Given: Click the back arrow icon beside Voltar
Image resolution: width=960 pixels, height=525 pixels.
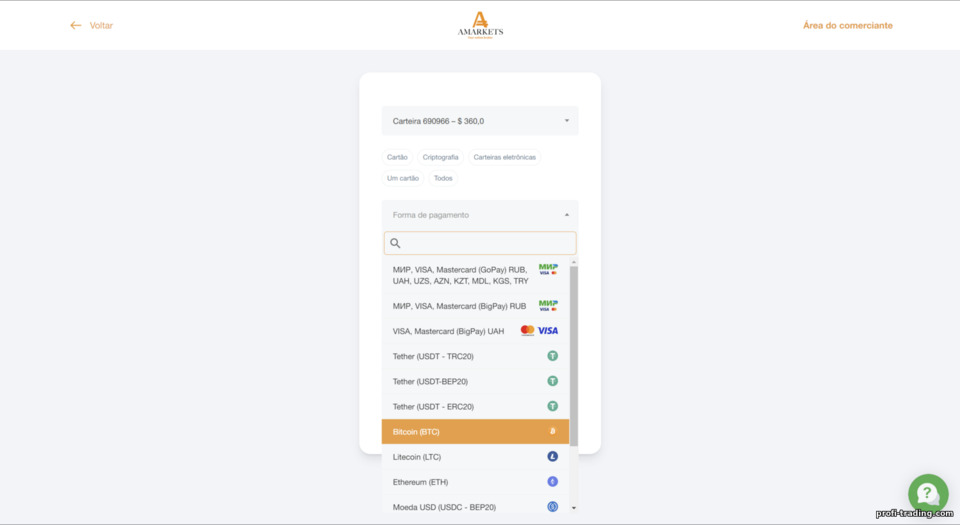Looking at the screenshot, I should pyautogui.click(x=75, y=25).
